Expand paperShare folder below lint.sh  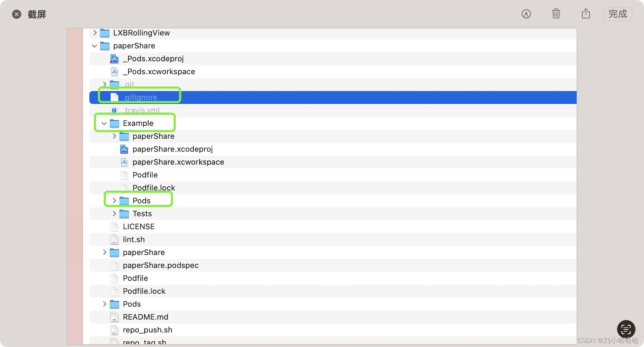(x=105, y=252)
